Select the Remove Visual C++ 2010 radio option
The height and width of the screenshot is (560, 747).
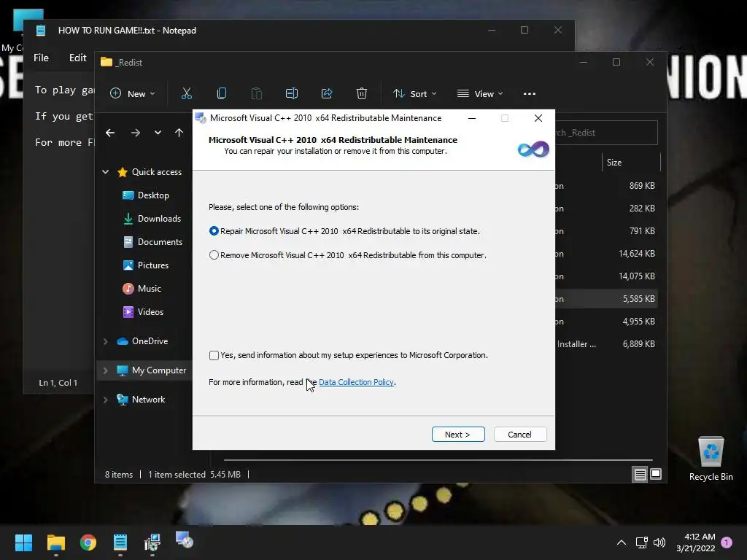click(x=214, y=255)
